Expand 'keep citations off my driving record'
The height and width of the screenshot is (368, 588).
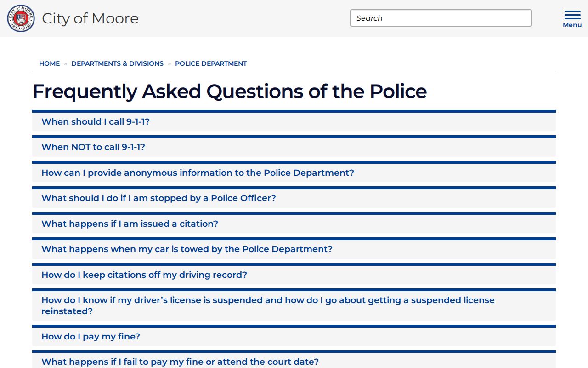[x=294, y=275]
